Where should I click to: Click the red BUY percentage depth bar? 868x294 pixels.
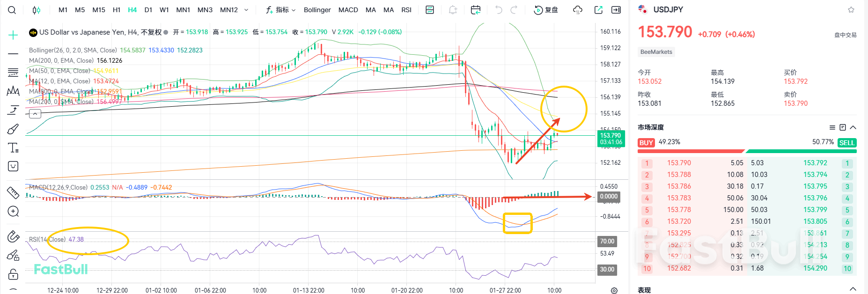[691, 151]
